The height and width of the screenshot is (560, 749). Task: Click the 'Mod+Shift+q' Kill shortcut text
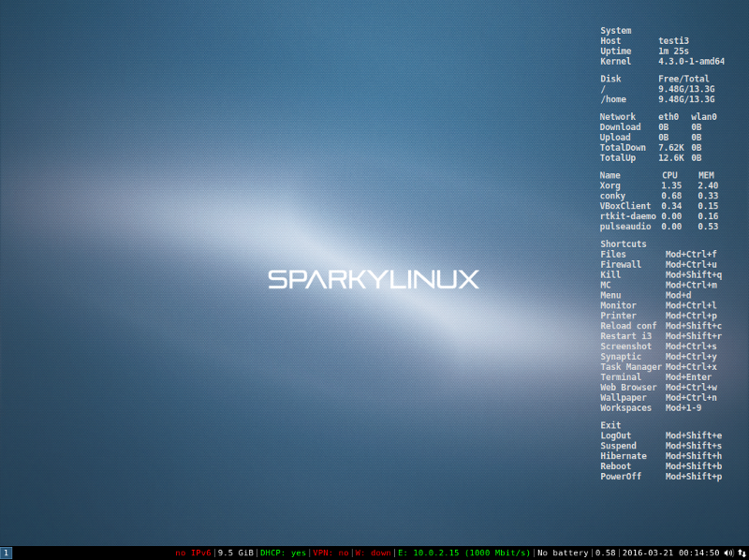pyautogui.click(x=694, y=275)
